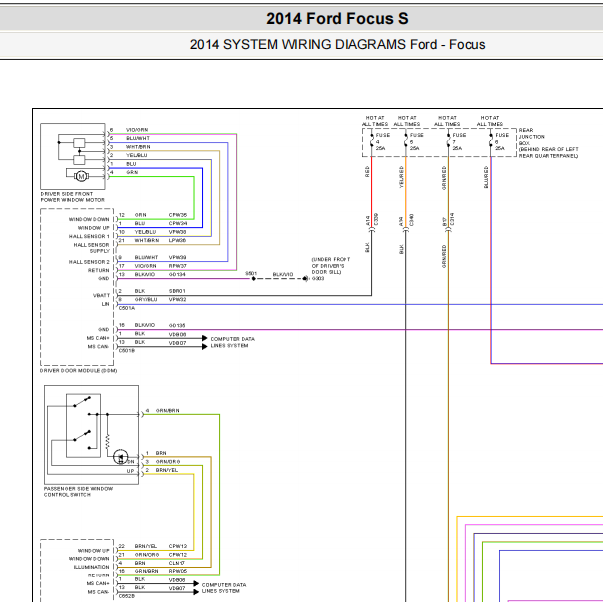Click circuit code 'GD134'
Screen dimensions: 603x602
pos(177,274)
